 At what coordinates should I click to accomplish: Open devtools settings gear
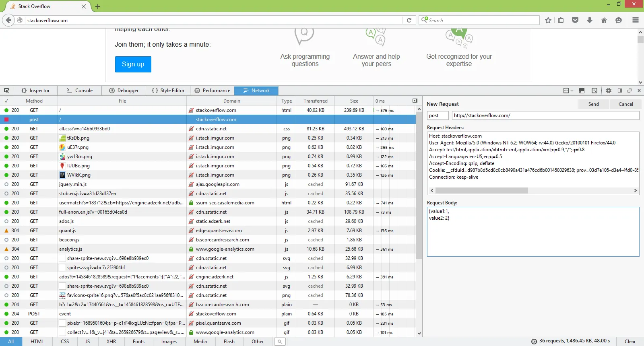tap(609, 91)
